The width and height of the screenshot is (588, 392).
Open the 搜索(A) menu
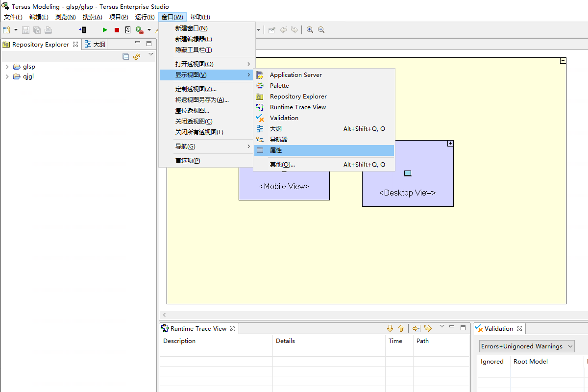pos(92,17)
